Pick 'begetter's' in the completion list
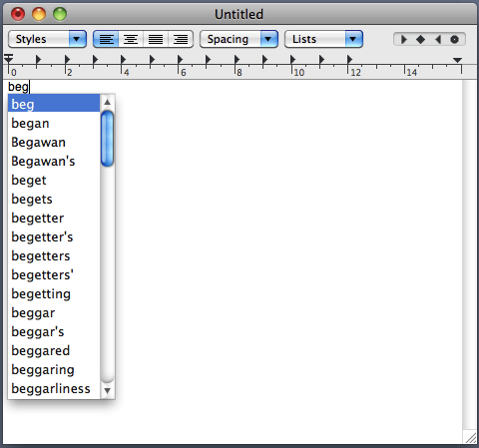The height and width of the screenshot is (448, 479). coord(54,236)
